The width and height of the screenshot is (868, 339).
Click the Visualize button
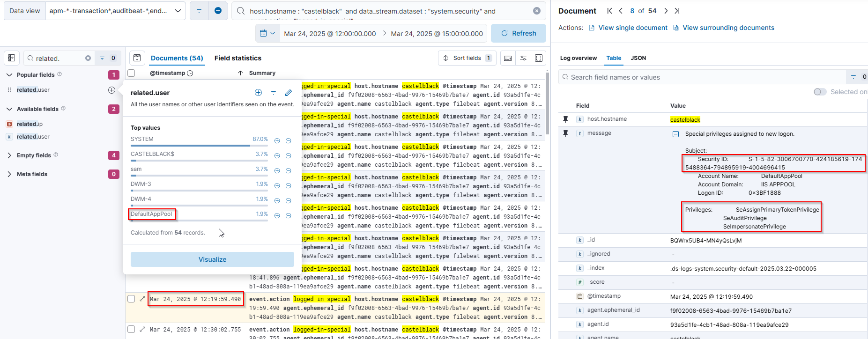212,259
